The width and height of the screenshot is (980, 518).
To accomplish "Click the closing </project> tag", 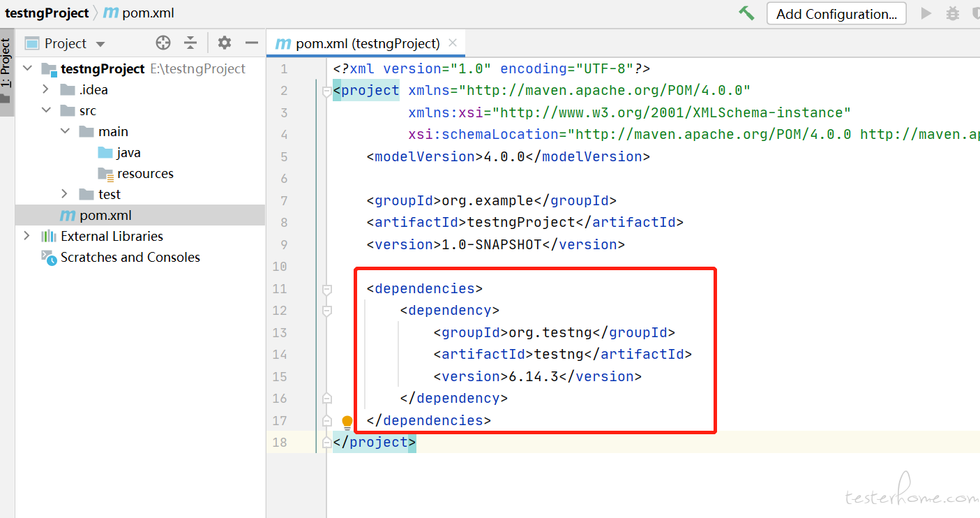I will (375, 443).
